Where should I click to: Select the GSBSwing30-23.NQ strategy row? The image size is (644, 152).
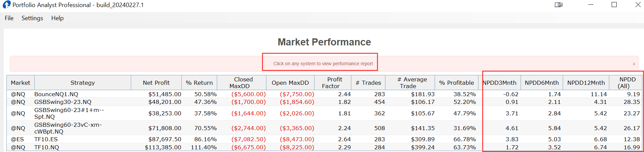tap(63, 102)
